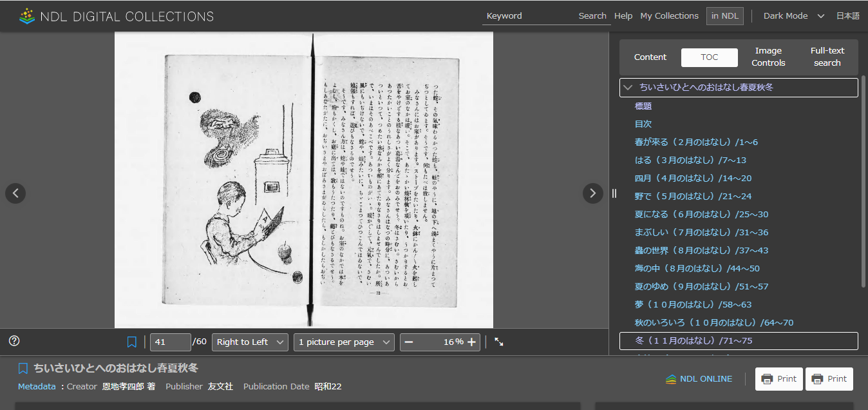Viewport: 868px width, 410px height.
Task: Zoom out with the minus icon
Action: pos(409,342)
